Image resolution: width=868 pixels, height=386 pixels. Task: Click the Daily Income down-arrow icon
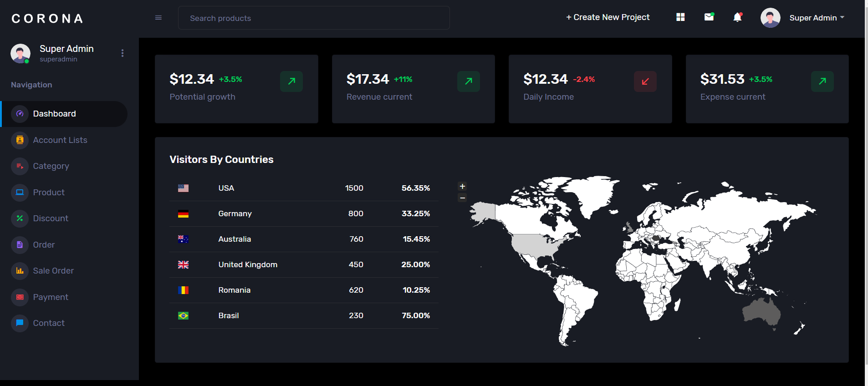pyautogui.click(x=645, y=81)
